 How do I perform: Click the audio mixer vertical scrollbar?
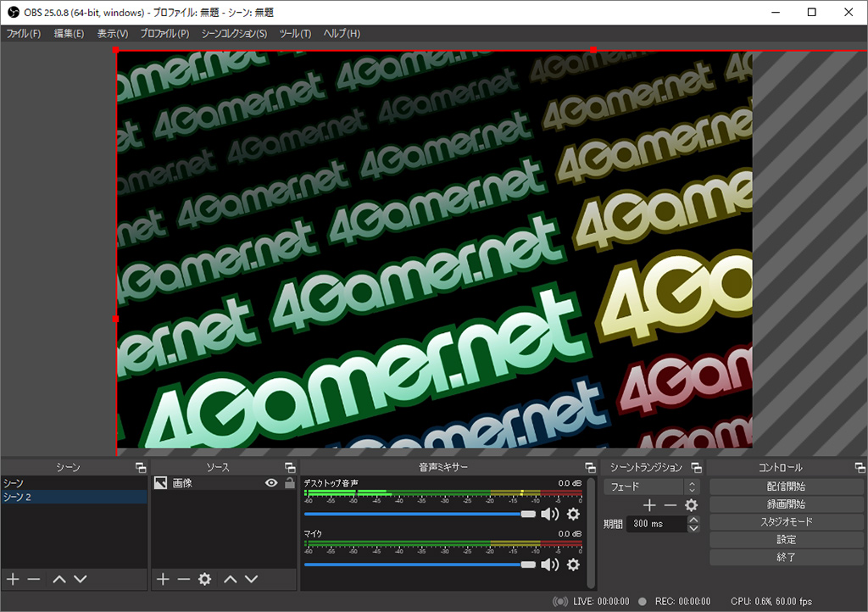click(591, 532)
